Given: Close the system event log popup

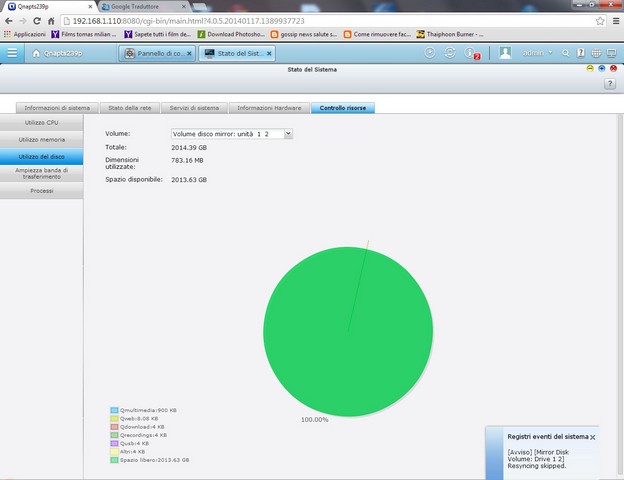Looking at the screenshot, I should 592,437.
